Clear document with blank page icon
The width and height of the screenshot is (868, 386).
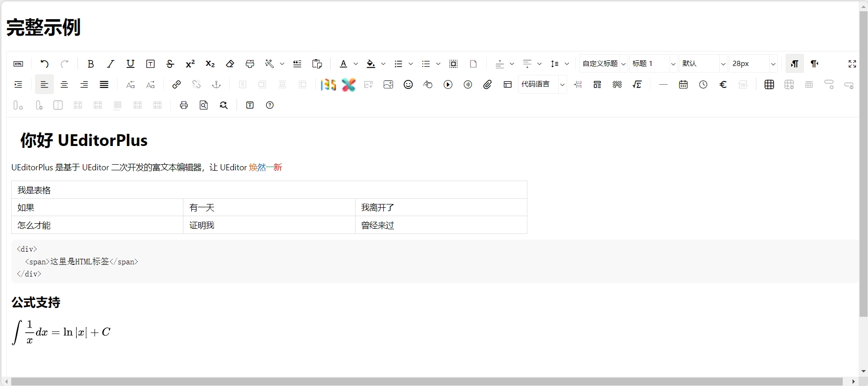(x=474, y=64)
